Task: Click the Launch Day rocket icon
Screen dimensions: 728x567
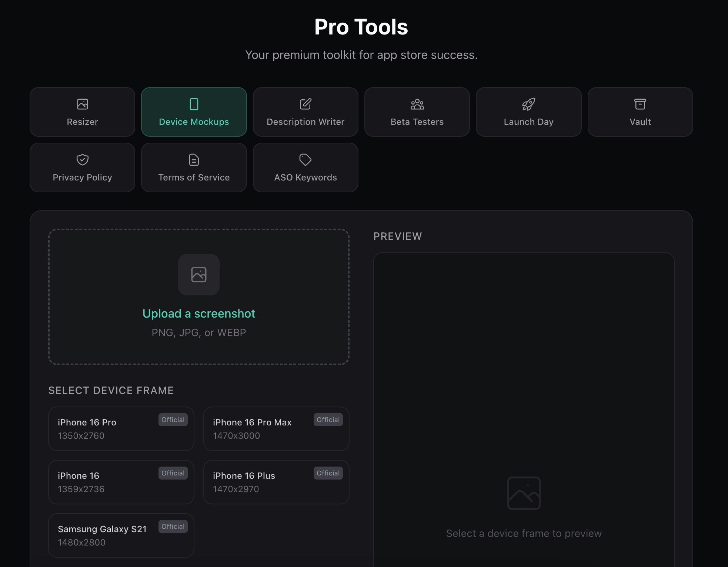Action: 528,104
